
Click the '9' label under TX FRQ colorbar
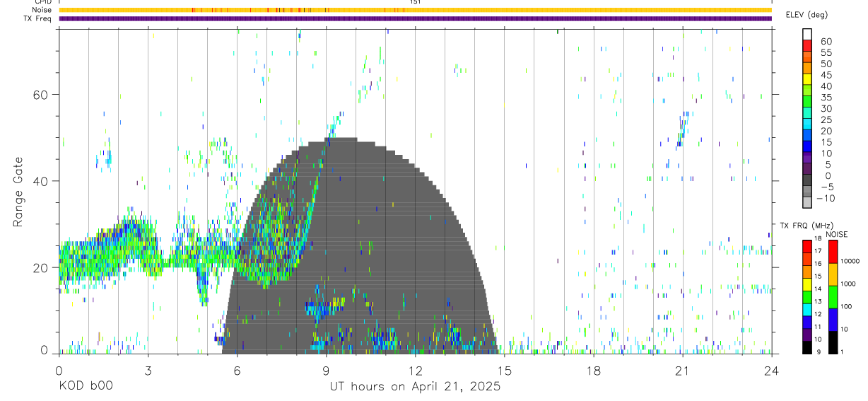pyautogui.click(x=819, y=352)
